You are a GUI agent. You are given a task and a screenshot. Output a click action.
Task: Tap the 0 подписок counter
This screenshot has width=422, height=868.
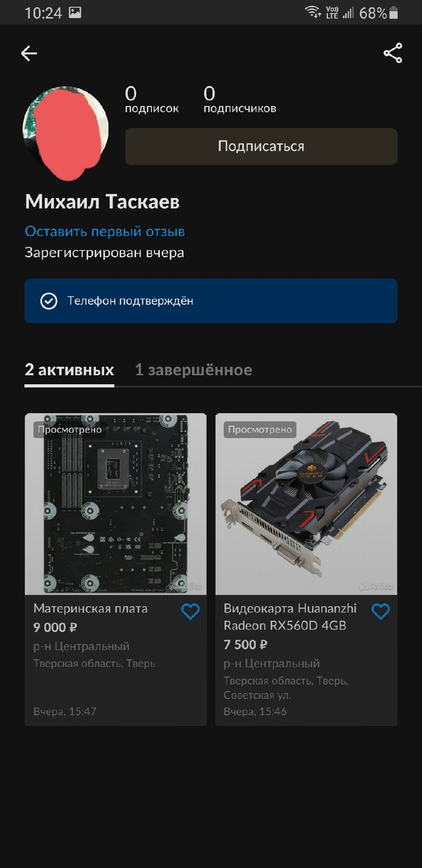click(x=152, y=100)
